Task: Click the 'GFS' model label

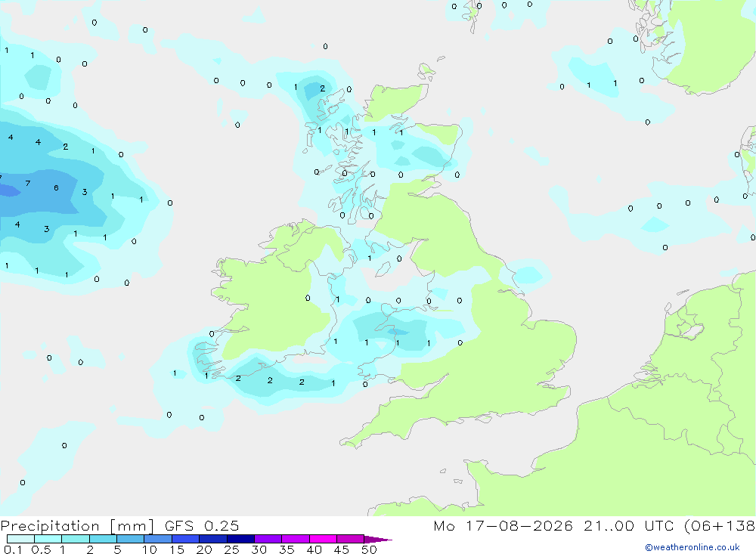Action: tap(179, 525)
